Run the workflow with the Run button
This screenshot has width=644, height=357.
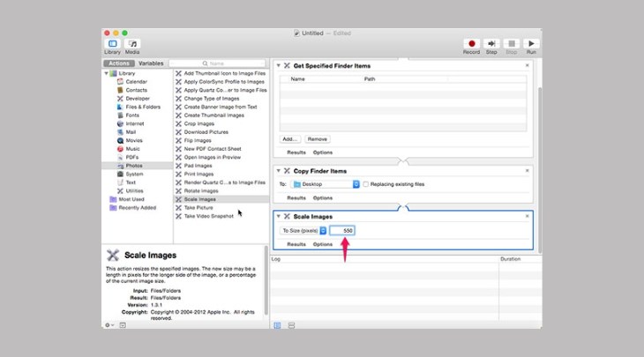pos(530,43)
